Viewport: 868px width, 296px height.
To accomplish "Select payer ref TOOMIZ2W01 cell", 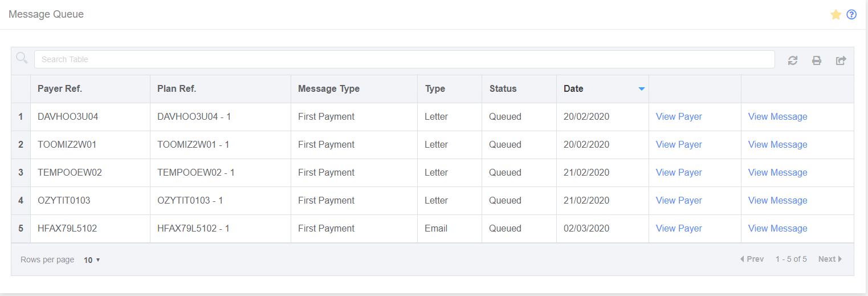I will pyautogui.click(x=90, y=145).
